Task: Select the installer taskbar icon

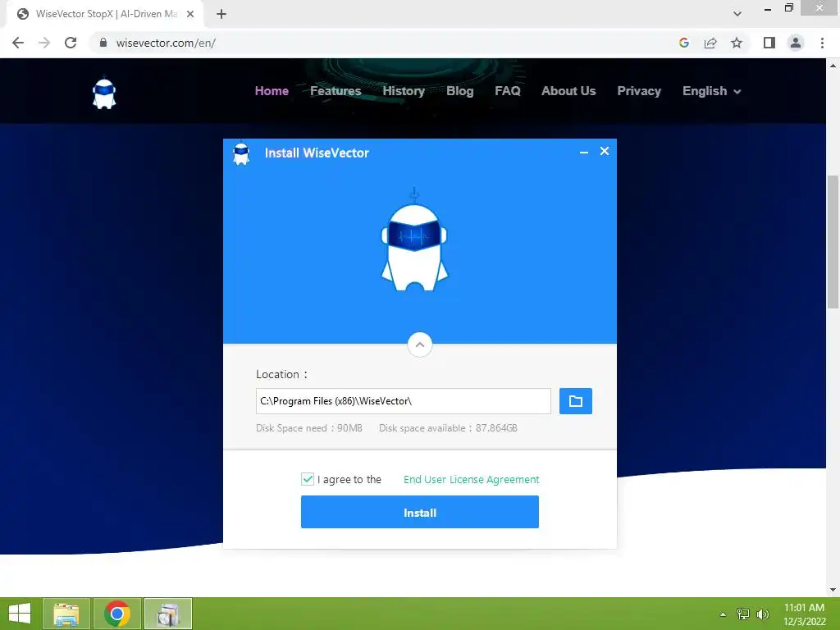Action: [167, 614]
